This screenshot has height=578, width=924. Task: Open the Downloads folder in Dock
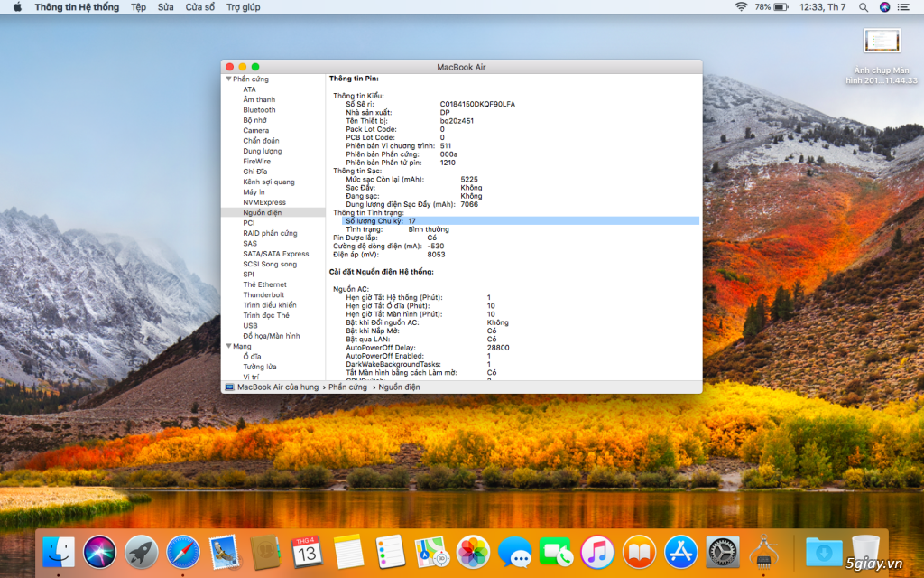823,552
